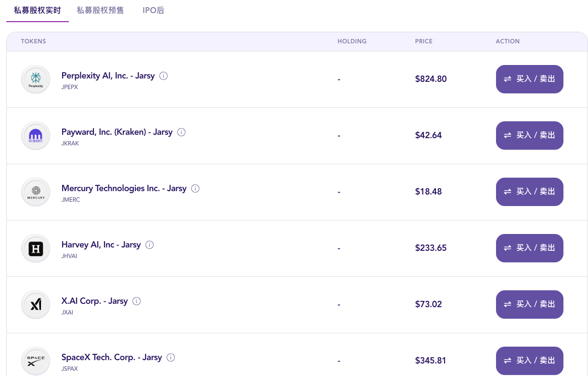Trade Harvey AI with 买入 / 卖出 button

click(x=529, y=248)
